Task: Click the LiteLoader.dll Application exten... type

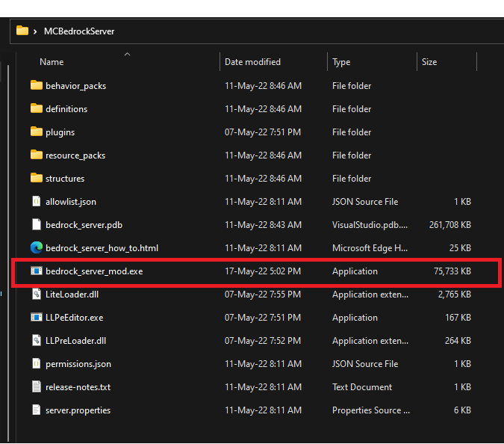Action: [370, 295]
